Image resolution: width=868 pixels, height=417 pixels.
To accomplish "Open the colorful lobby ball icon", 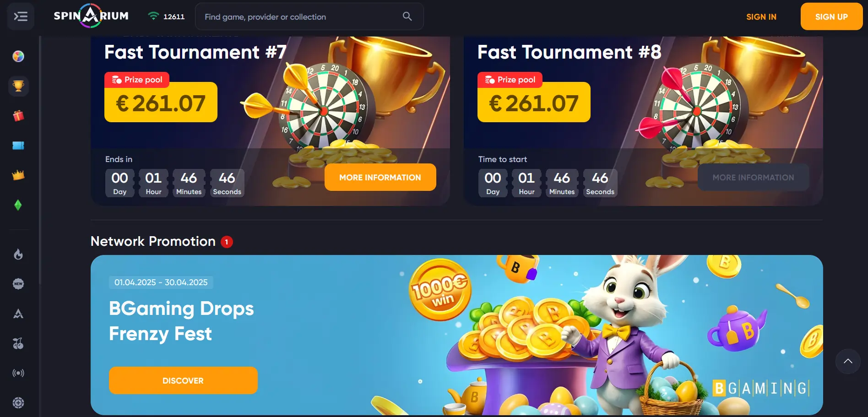I will pyautogui.click(x=18, y=56).
